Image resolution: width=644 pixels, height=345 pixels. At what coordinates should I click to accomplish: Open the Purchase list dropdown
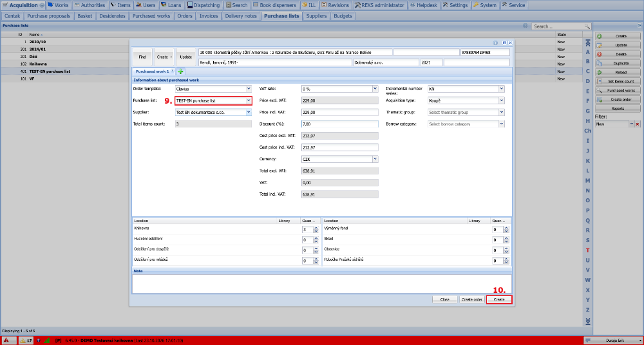pyautogui.click(x=249, y=100)
